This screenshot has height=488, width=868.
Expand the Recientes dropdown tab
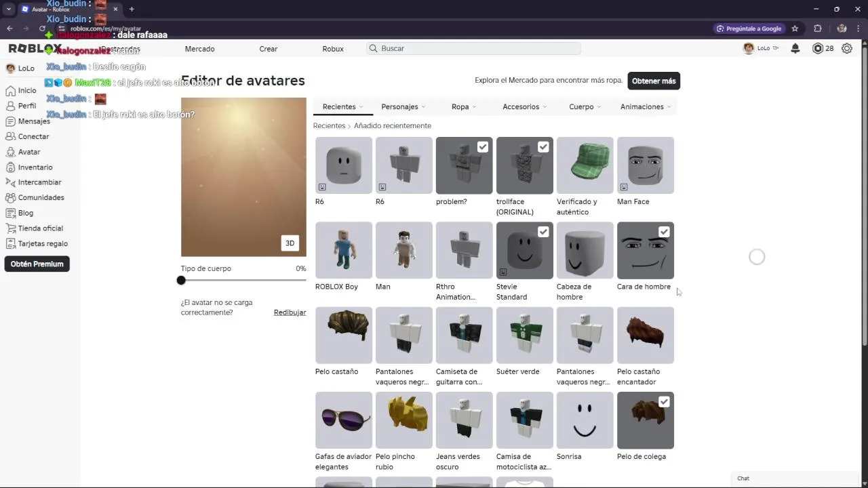(342, 107)
